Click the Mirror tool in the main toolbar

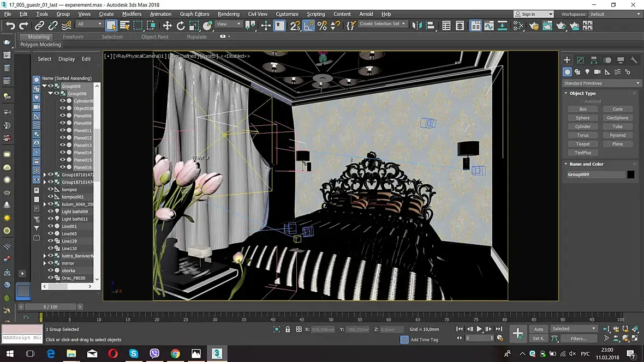pos(417,25)
